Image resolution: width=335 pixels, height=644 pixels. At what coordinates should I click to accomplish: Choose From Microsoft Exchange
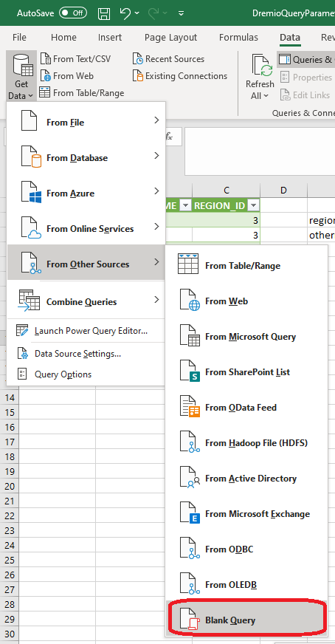[x=246, y=513]
